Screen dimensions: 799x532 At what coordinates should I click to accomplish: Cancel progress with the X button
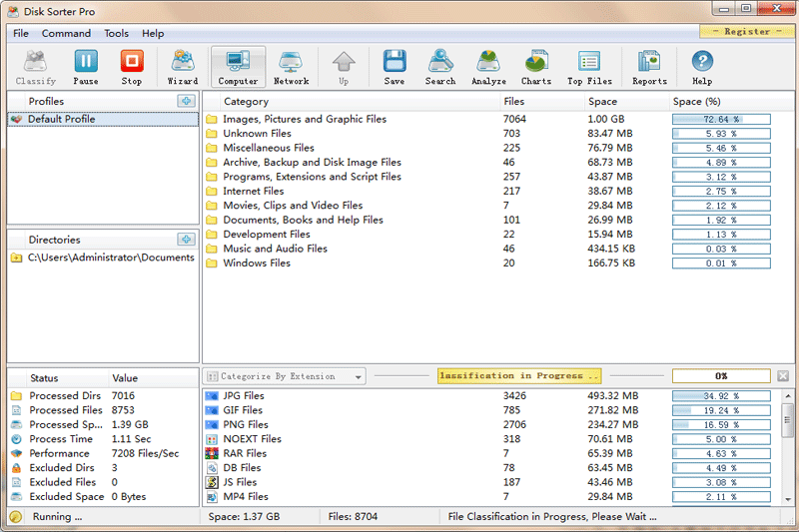point(783,376)
